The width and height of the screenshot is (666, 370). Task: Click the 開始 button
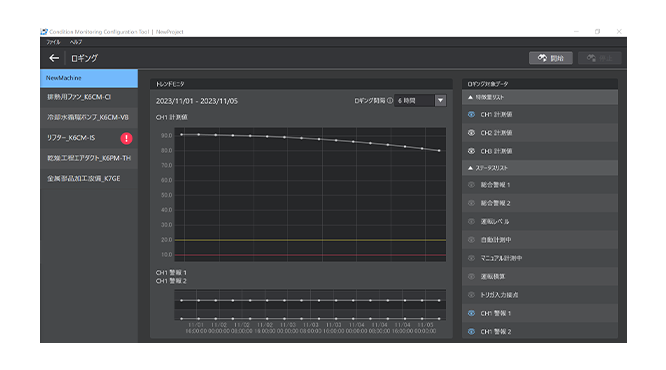point(551,58)
